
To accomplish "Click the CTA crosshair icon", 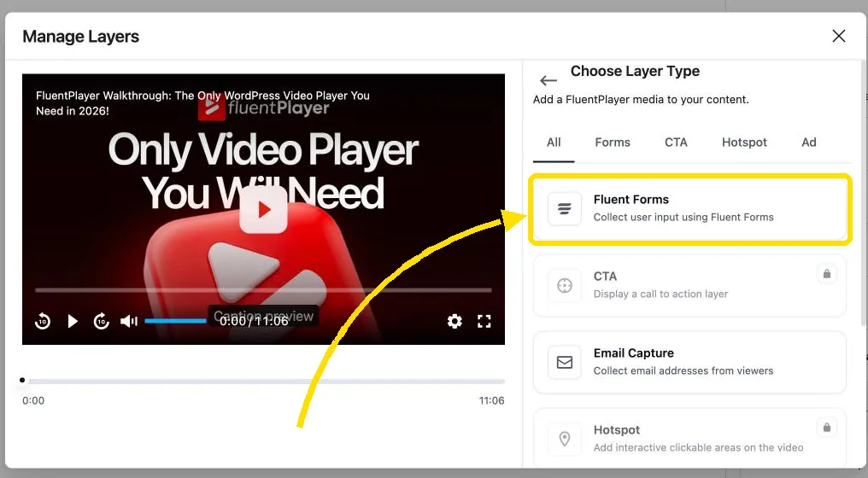I will pyautogui.click(x=564, y=285).
